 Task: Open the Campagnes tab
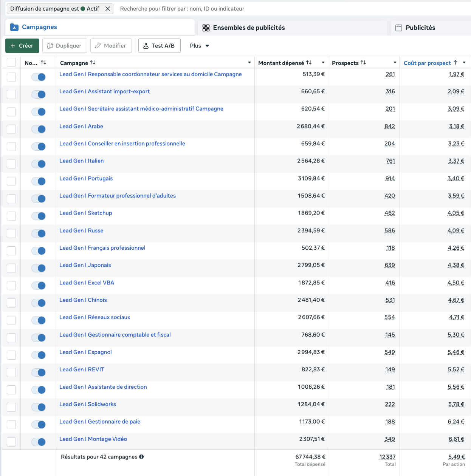click(100, 27)
